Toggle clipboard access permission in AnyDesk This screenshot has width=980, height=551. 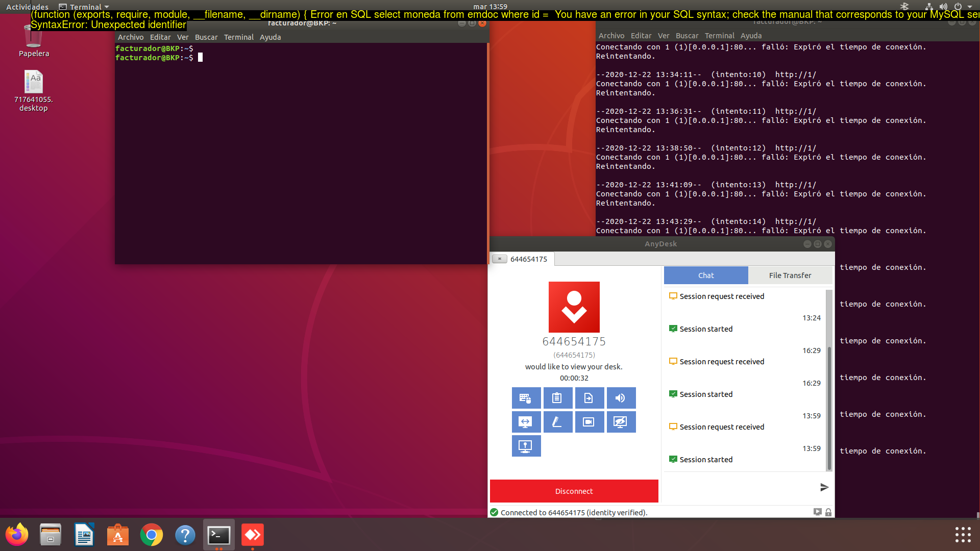[x=558, y=398]
